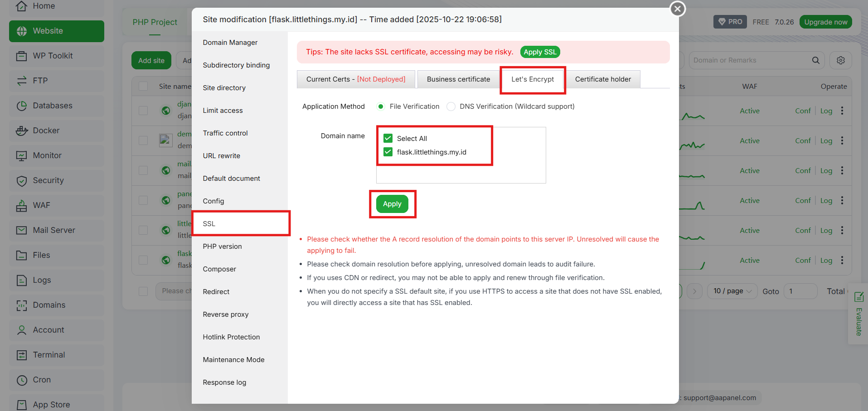Click the Goto page number field
Screen dimensions: 868x411
click(800, 291)
